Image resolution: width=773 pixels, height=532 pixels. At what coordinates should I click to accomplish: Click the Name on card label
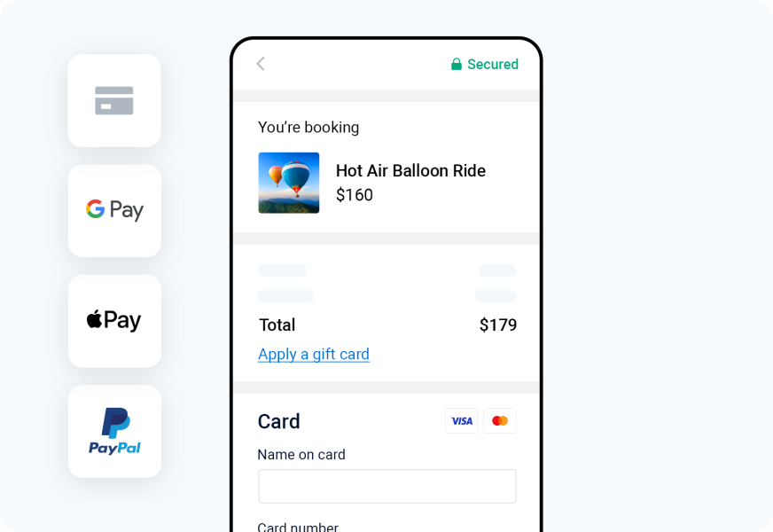[x=301, y=454]
